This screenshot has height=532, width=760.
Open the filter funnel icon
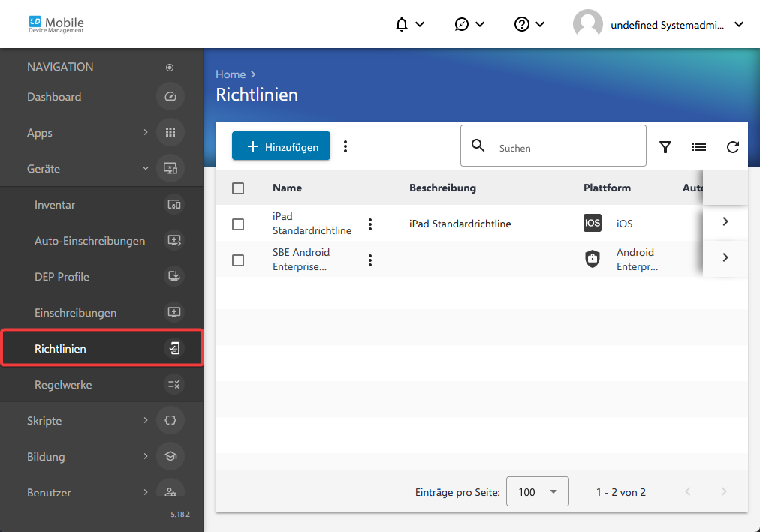pos(665,146)
